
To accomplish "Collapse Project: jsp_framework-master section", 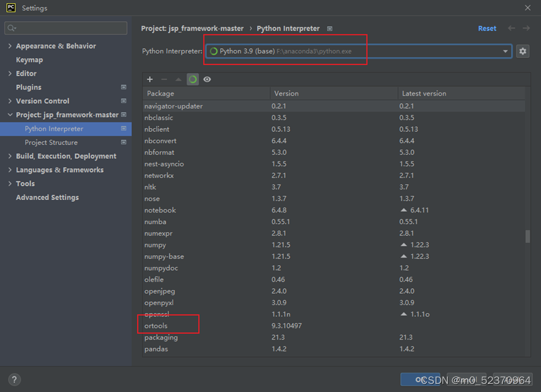I will (9, 115).
